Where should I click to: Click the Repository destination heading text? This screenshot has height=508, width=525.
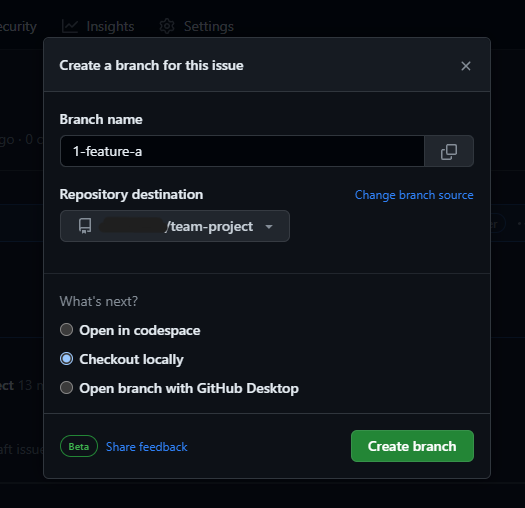pos(131,194)
